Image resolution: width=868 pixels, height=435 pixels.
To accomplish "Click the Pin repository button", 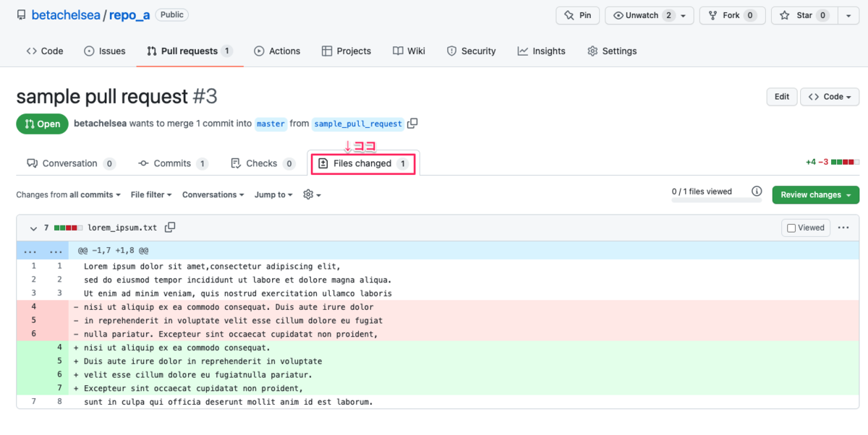I will coord(577,15).
